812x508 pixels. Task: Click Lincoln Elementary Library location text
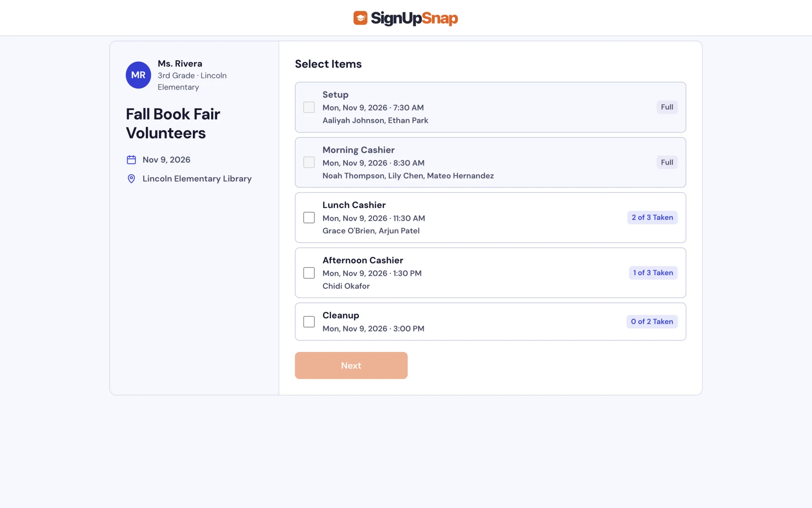(197, 179)
